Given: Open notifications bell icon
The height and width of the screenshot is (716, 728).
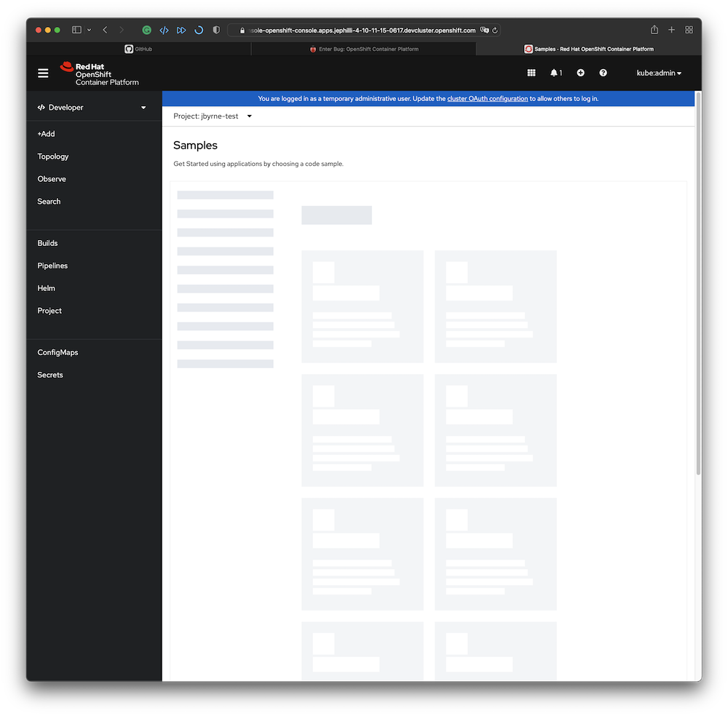Looking at the screenshot, I should [555, 73].
